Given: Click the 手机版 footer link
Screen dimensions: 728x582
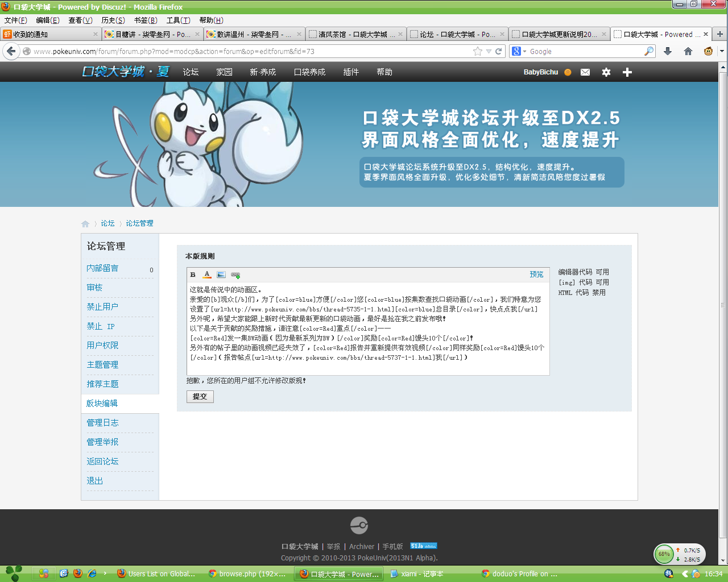Looking at the screenshot, I should (392, 547).
